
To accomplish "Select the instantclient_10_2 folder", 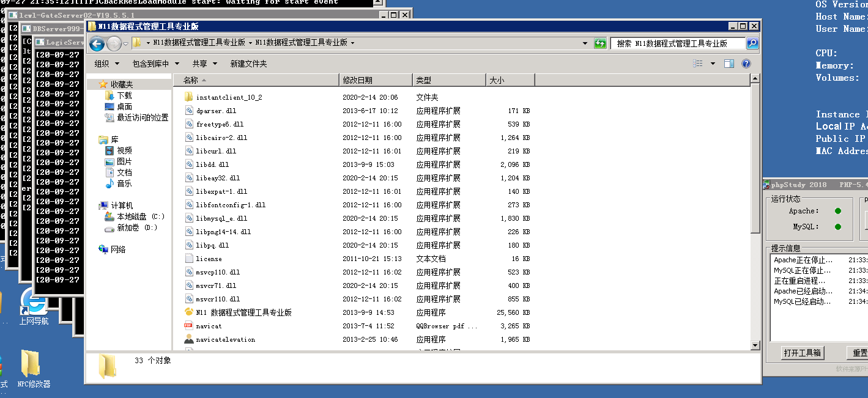I will pos(229,97).
